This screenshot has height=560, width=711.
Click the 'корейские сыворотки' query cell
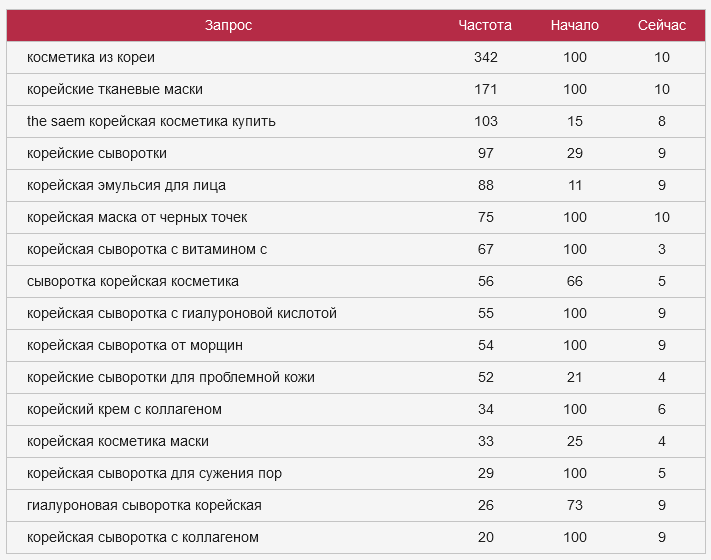tap(97, 153)
